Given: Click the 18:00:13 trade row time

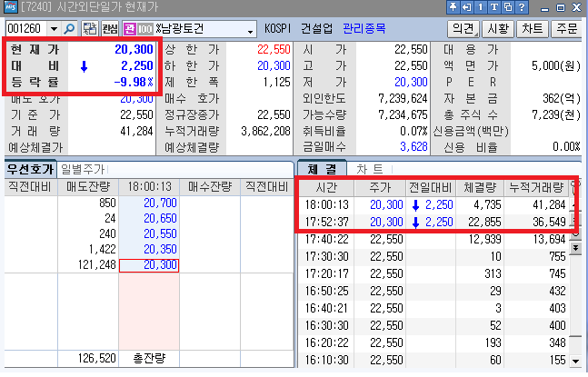Looking at the screenshot, I should point(326,204).
